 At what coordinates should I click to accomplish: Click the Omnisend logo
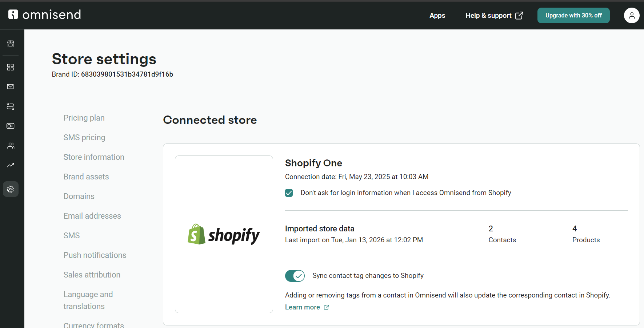point(44,15)
